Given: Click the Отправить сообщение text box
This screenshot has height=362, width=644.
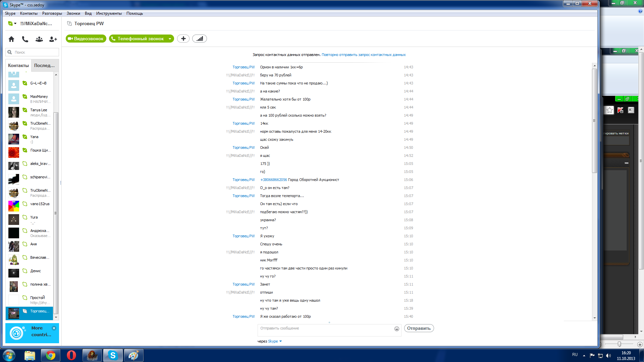Looking at the screenshot, I should click(x=325, y=330).
